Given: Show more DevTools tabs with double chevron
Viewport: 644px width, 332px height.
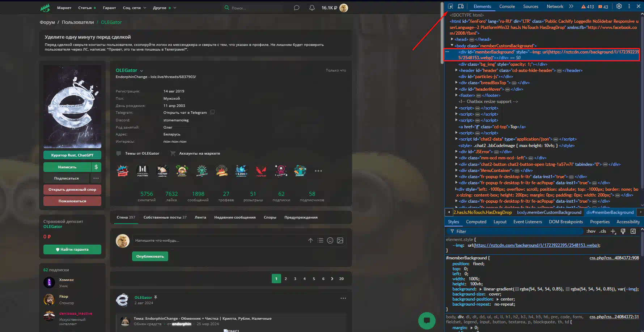Looking at the screenshot, I should coord(571,6).
